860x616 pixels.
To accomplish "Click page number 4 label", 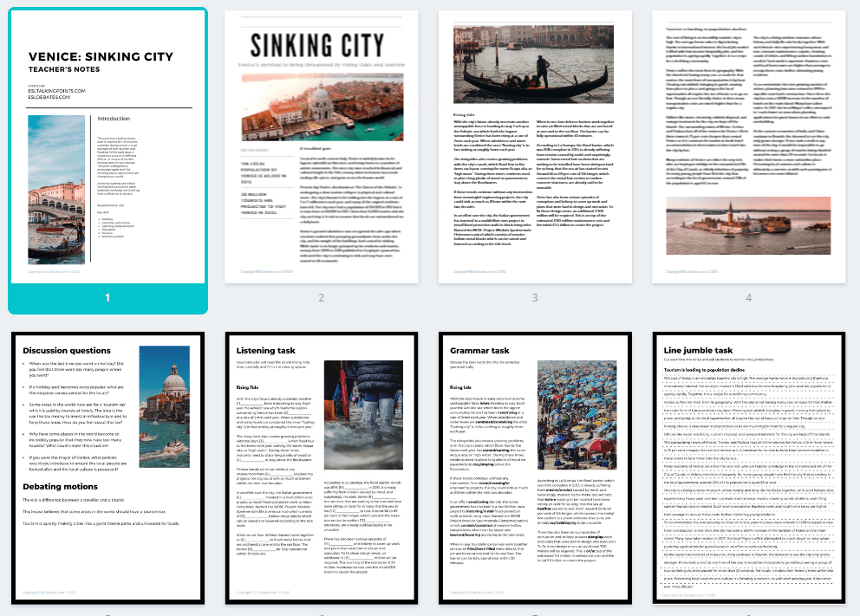I will 749,297.
